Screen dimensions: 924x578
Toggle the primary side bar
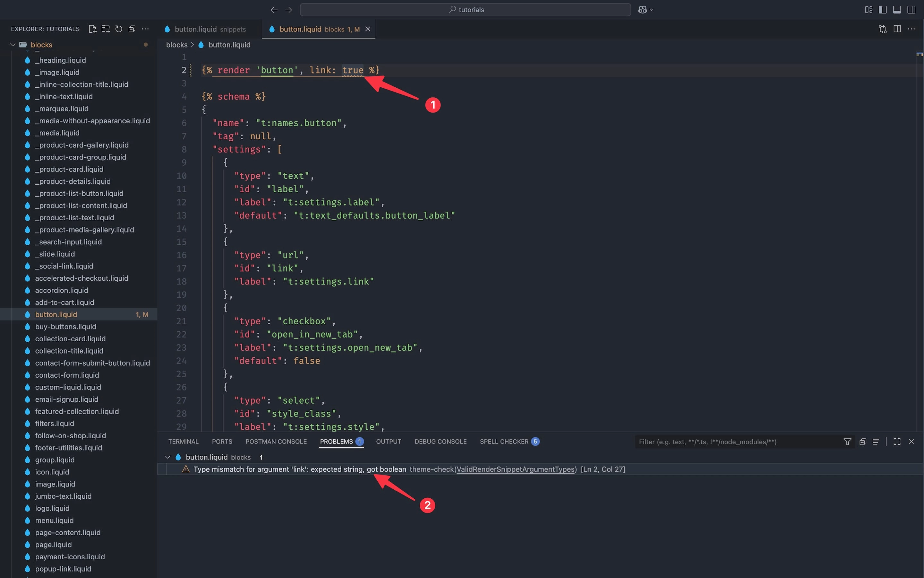882,10
